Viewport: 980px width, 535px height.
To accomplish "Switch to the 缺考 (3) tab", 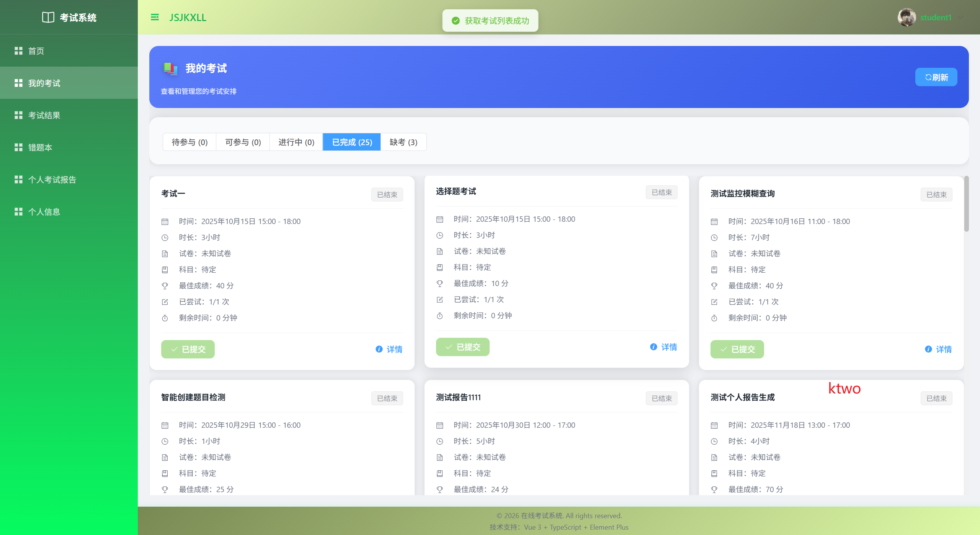I will (403, 142).
